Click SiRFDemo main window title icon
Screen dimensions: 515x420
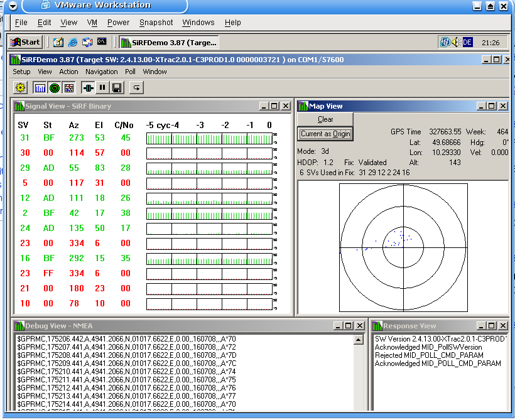[15, 60]
